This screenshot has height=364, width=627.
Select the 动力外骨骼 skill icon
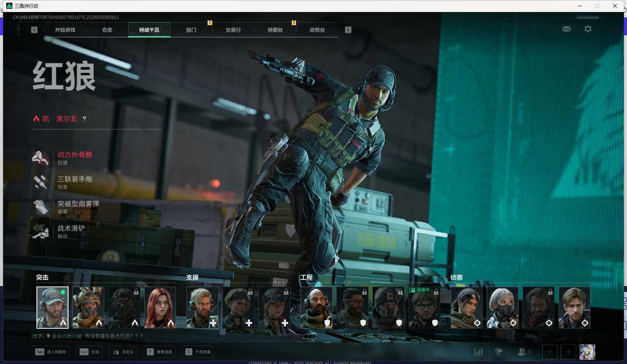(x=41, y=158)
